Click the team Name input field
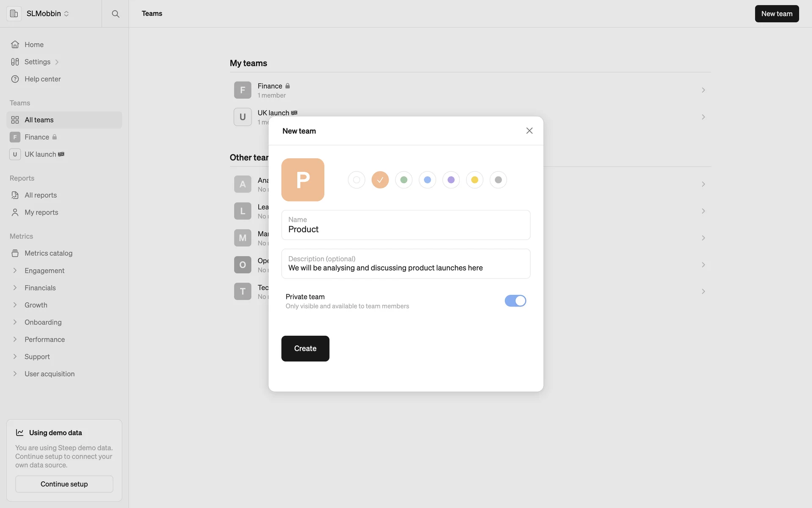The width and height of the screenshot is (812, 508). pos(406,229)
